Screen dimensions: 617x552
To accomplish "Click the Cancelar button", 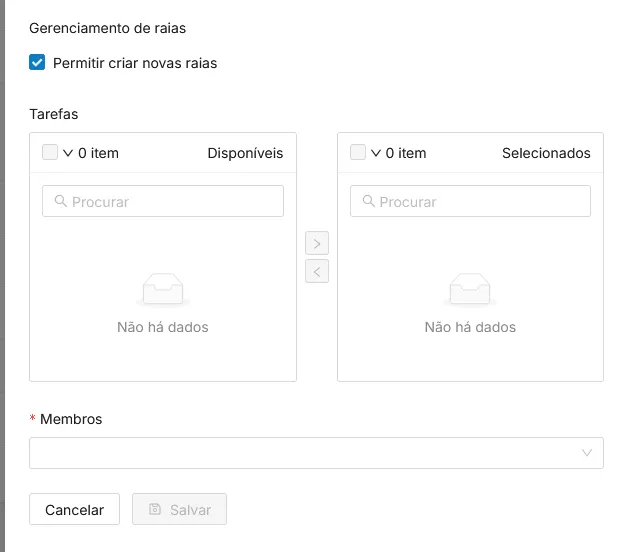I will click(x=74, y=509).
